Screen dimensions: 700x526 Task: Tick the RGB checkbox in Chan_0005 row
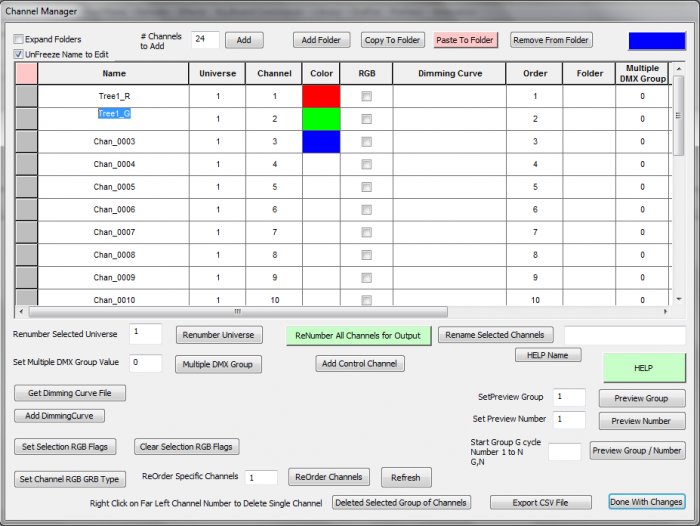(x=366, y=187)
